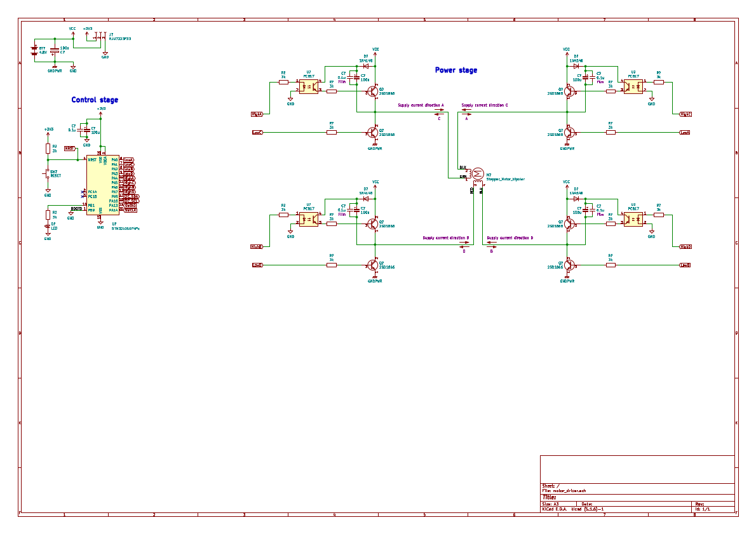Select the NJU7223F33 regulator symbol

coord(100,37)
